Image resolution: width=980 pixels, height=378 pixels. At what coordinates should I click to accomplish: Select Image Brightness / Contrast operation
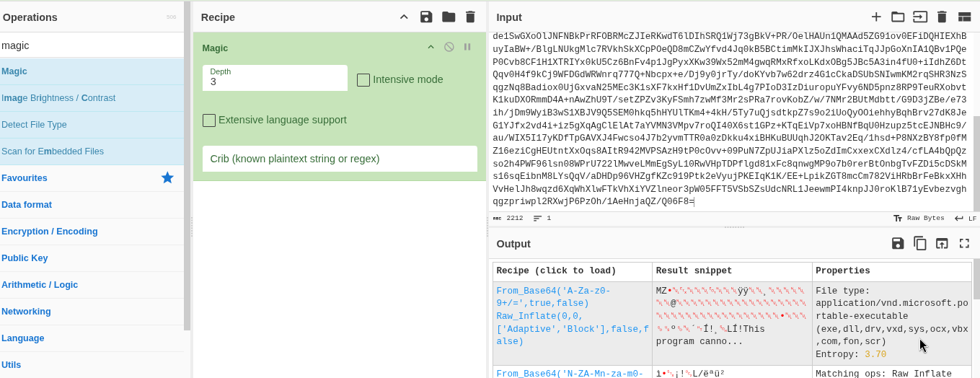pos(92,98)
